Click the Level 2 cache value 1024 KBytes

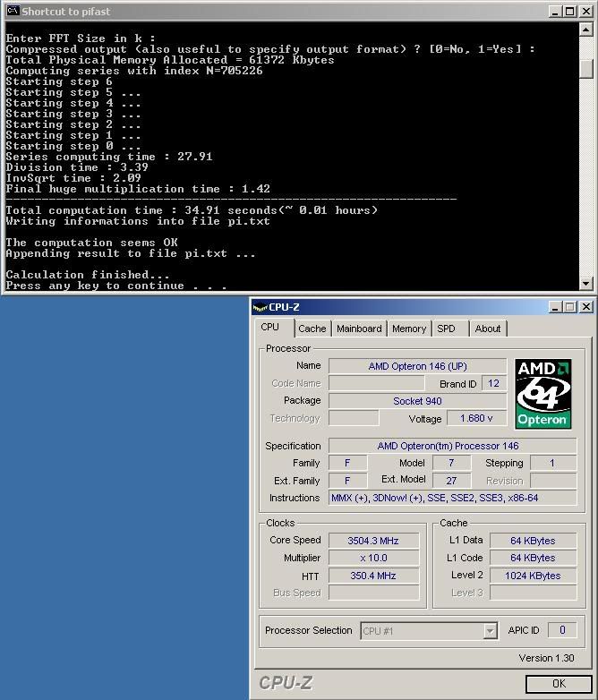[533, 576]
